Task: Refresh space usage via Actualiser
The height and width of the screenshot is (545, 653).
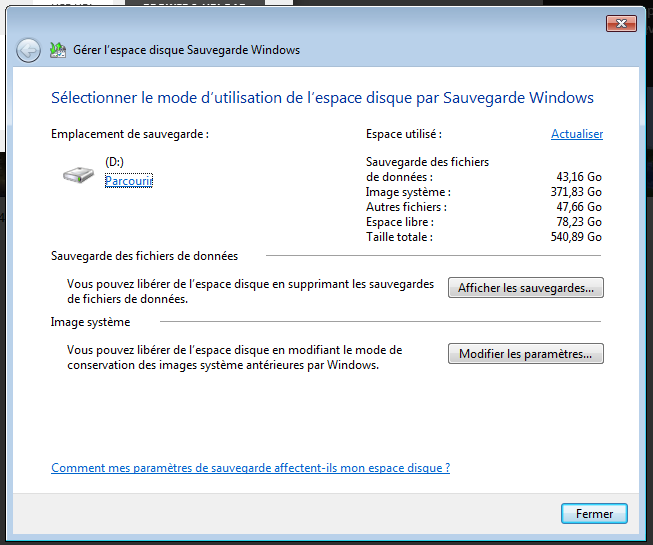Action: pyautogui.click(x=577, y=134)
